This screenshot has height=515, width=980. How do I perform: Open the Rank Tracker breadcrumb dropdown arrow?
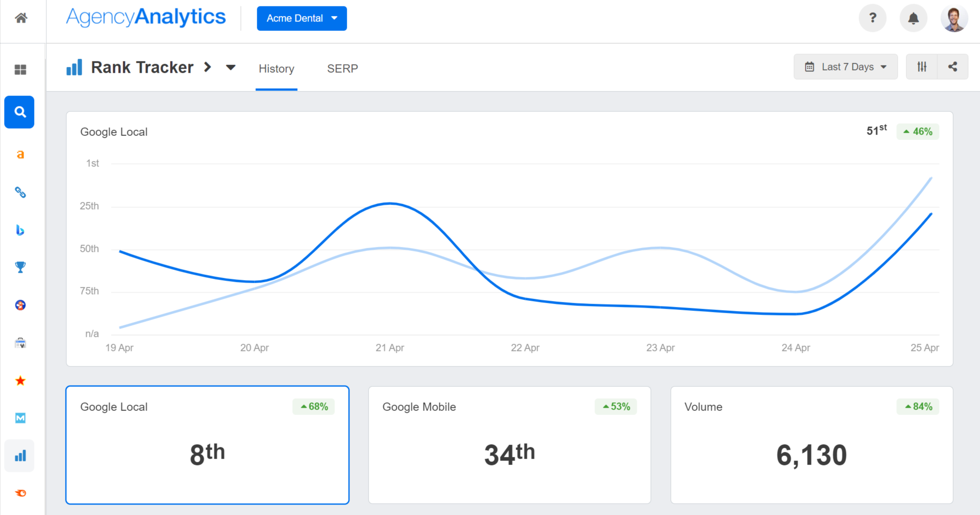pos(231,67)
